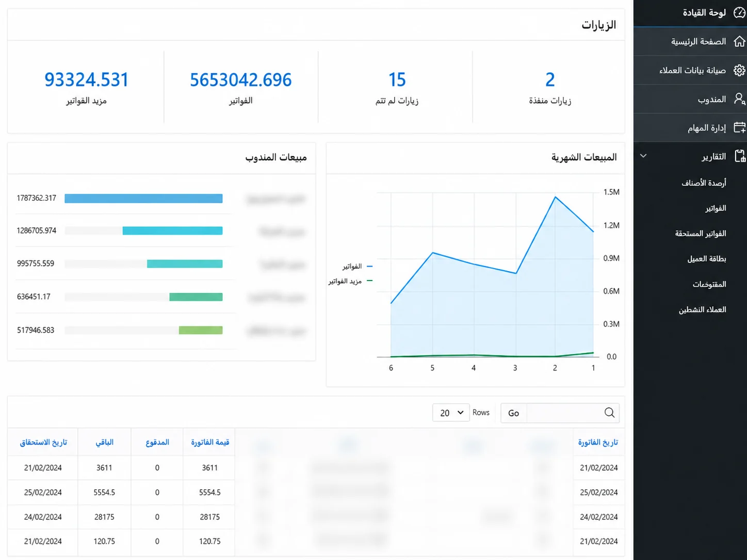Open the 20 rows dropdown
Screen dimensions: 747x560
451,413
